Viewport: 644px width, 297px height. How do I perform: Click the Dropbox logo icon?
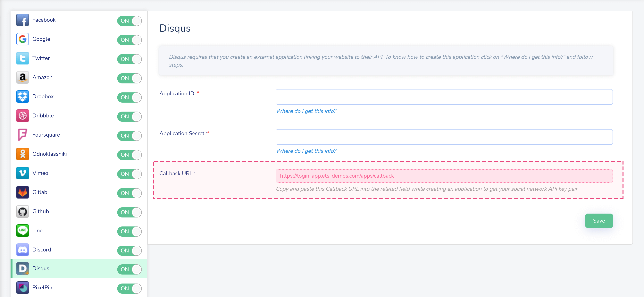[x=22, y=97]
